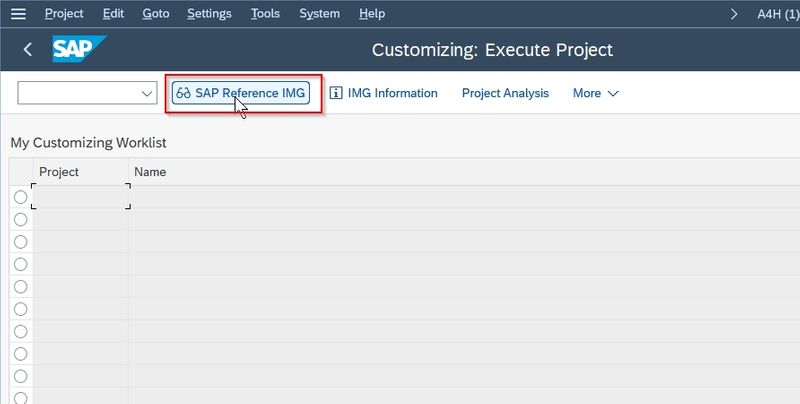
Task: Click the focused first Project cell
Action: point(81,196)
